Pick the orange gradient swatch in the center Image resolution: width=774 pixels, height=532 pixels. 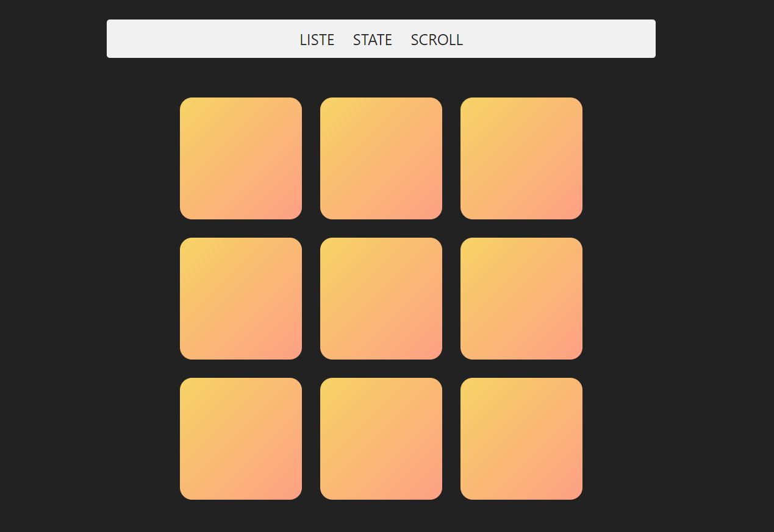(381, 298)
